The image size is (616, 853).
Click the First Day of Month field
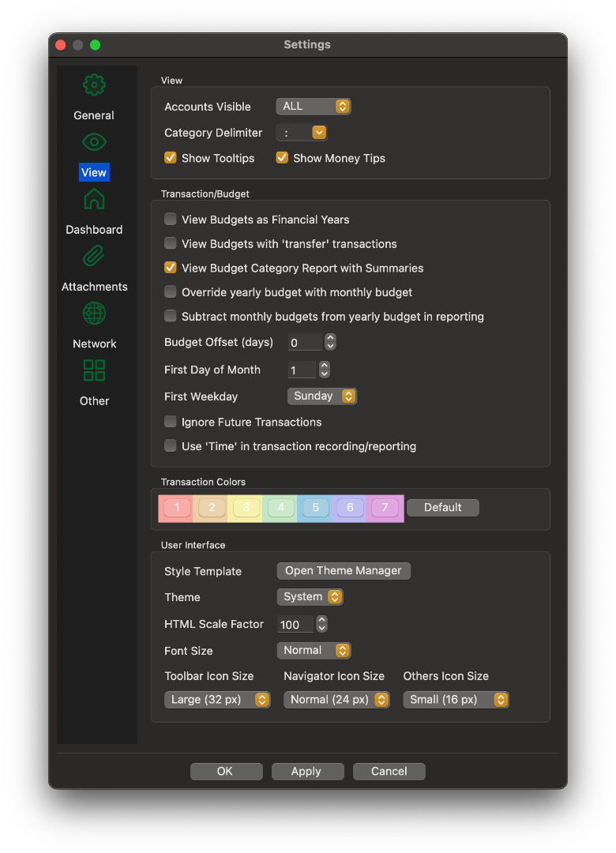[302, 370]
